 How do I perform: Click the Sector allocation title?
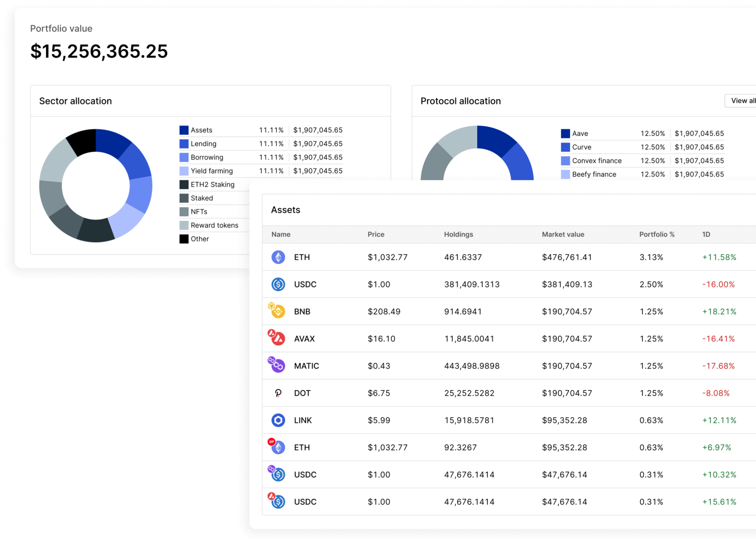76,101
